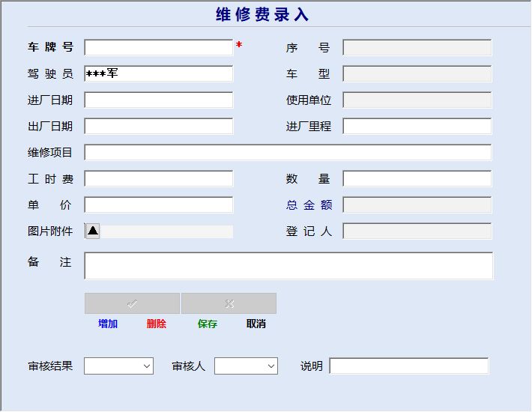Click the 说明 input field
This screenshot has height=412, width=532.
click(x=409, y=366)
